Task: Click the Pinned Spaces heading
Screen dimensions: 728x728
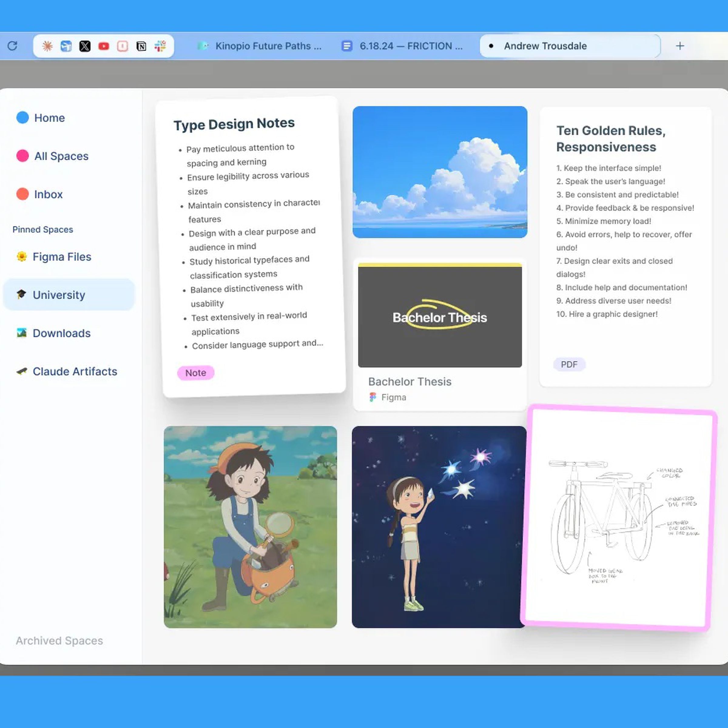Action: click(x=42, y=230)
